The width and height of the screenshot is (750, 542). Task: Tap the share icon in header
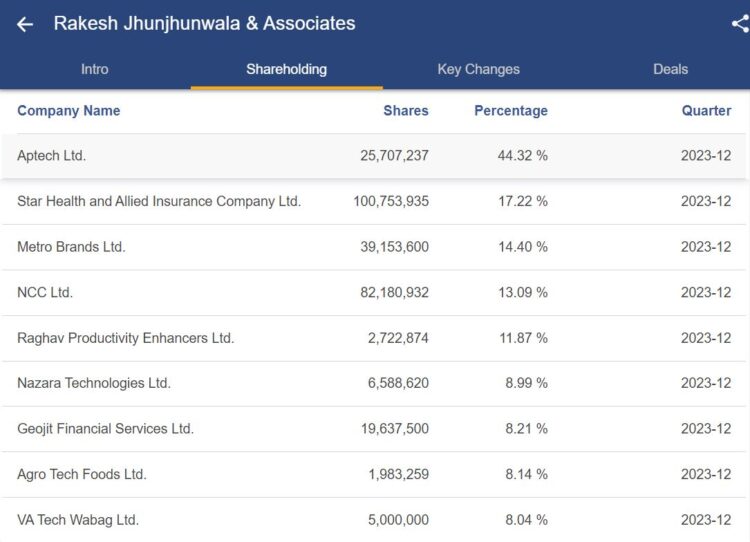click(740, 23)
